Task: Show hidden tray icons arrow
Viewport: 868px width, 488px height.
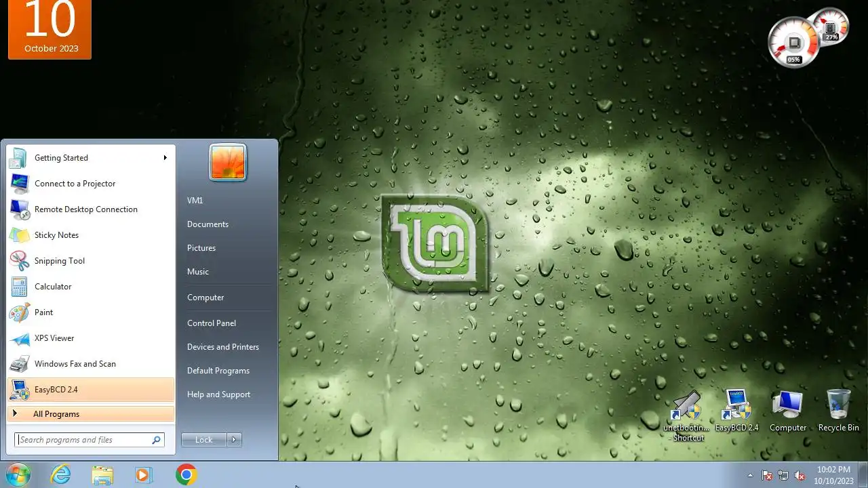Action: pyautogui.click(x=750, y=476)
